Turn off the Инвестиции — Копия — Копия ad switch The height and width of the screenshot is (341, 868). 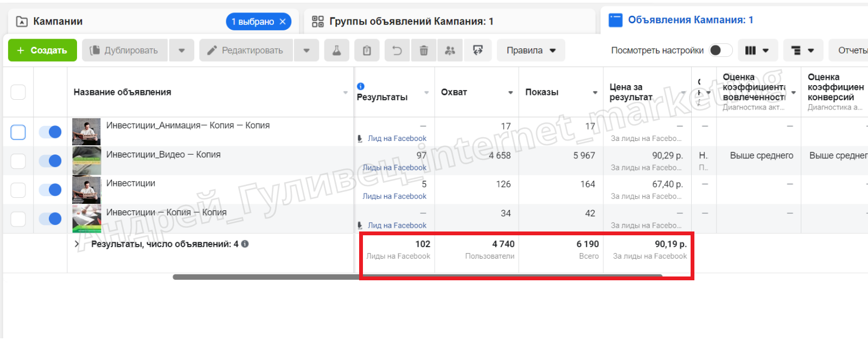pyautogui.click(x=50, y=219)
